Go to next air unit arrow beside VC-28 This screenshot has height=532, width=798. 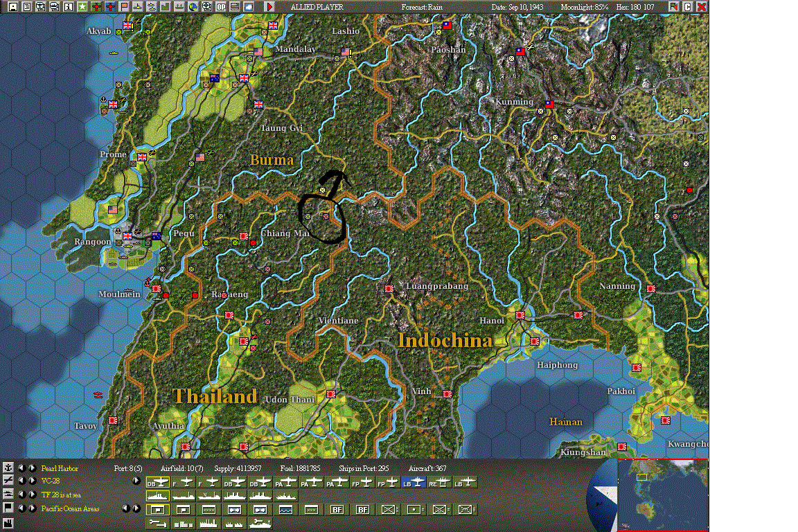[x=32, y=480]
